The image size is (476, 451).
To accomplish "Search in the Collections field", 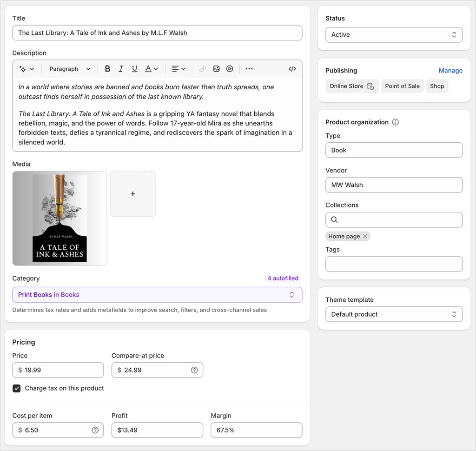I will pos(394,219).
